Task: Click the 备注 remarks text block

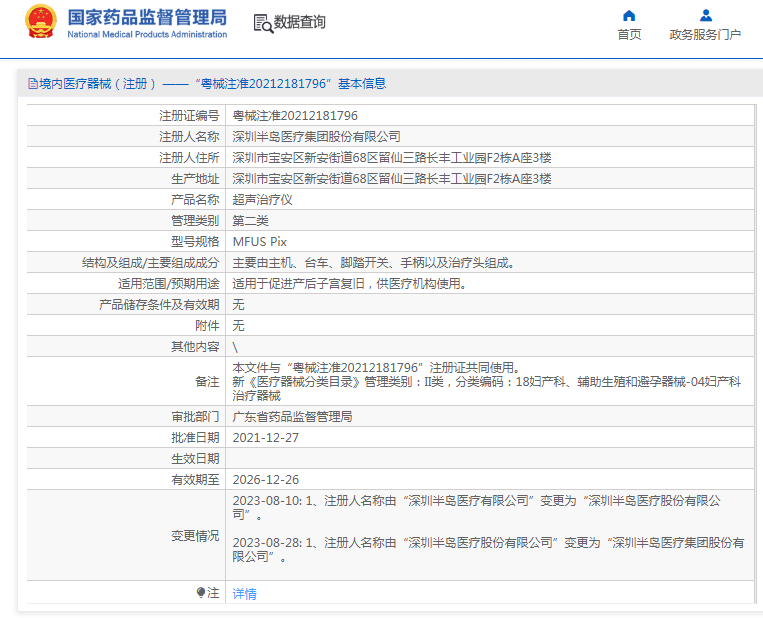Action: coord(487,382)
